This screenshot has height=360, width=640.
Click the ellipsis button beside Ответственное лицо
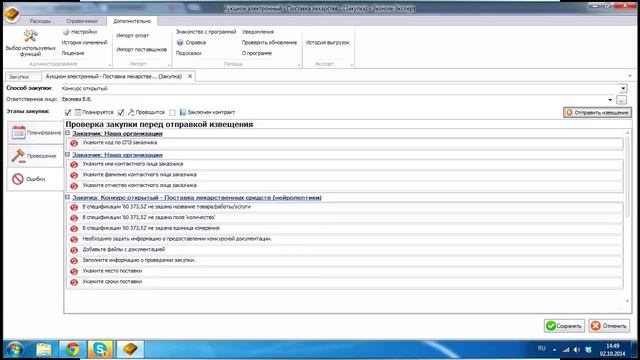point(621,100)
